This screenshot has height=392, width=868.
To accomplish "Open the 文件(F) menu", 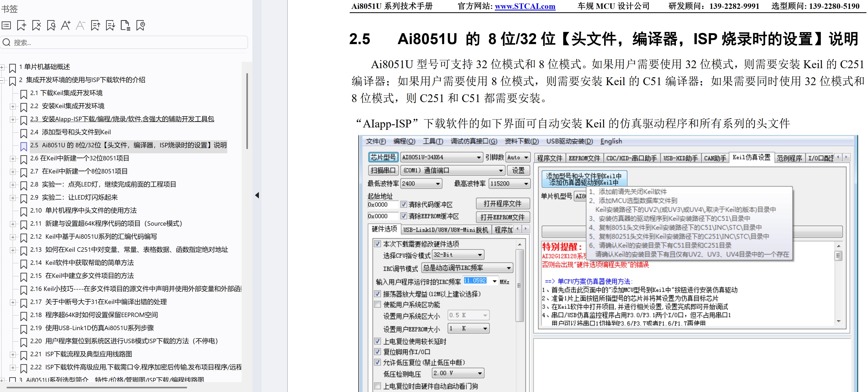I will pyautogui.click(x=376, y=141).
